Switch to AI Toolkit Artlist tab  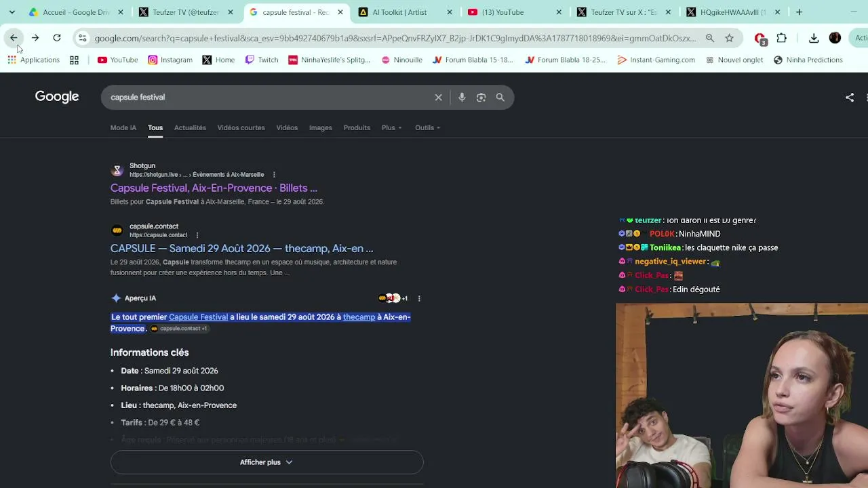[x=403, y=12]
